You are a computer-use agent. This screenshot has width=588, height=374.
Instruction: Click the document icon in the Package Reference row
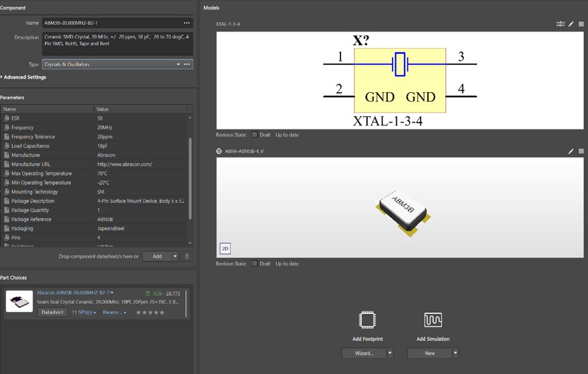point(6,219)
